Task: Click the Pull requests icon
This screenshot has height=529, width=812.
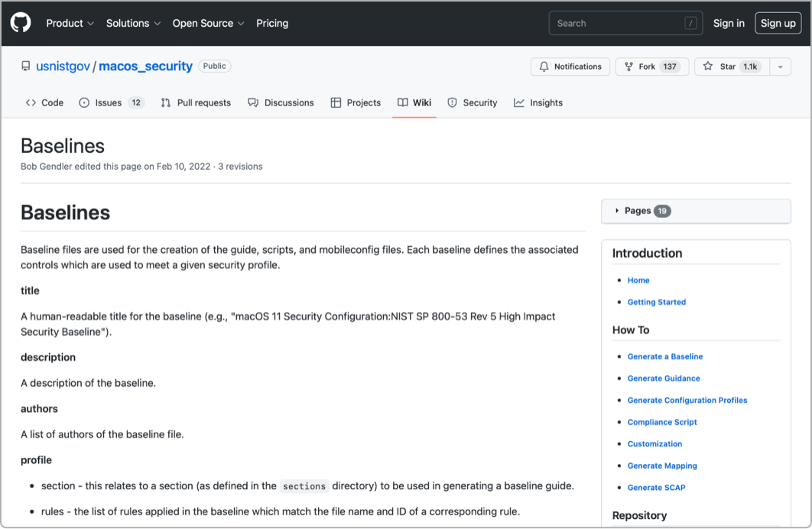Action: point(166,102)
